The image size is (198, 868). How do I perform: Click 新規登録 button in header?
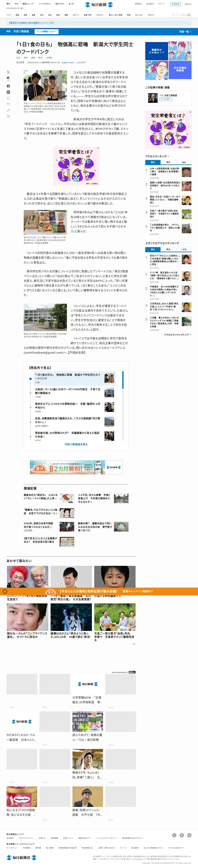pyautogui.click(x=175, y=4)
